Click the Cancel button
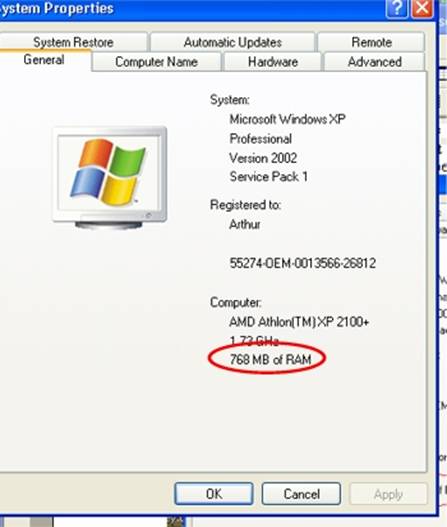The width and height of the screenshot is (447, 527). coord(301,494)
